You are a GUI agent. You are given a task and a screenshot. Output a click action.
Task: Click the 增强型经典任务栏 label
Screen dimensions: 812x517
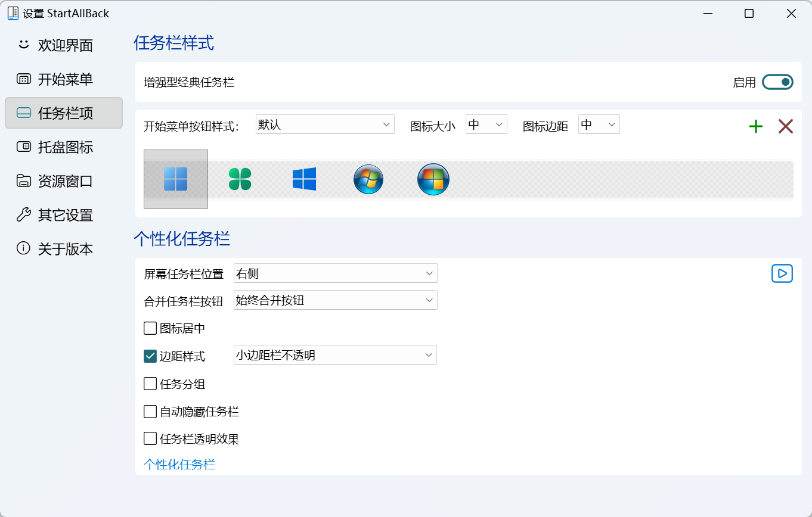(x=189, y=82)
